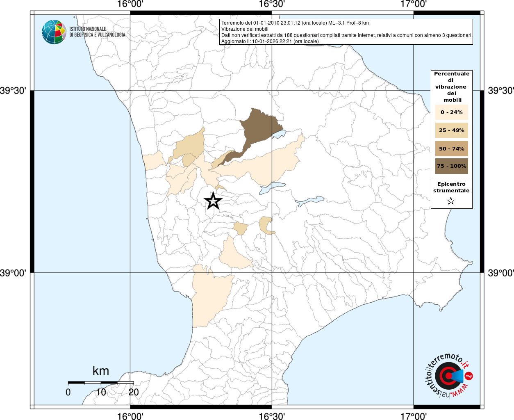Click the "km" scale unit label
514x420 pixels.
click(x=101, y=371)
